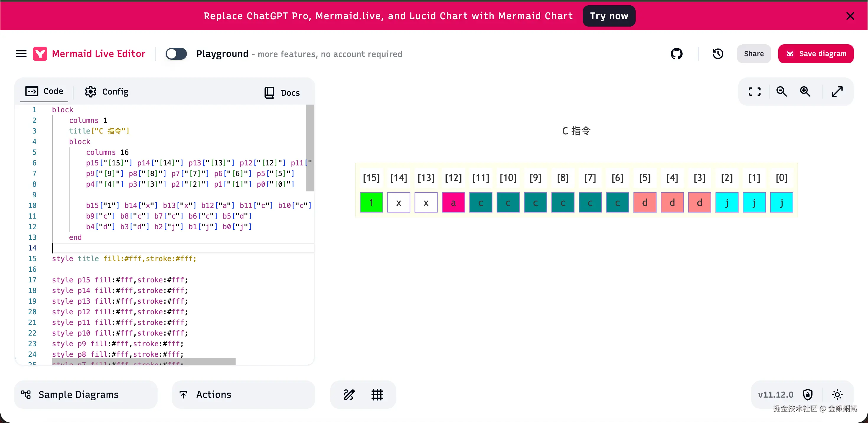
Task: Expand the Actions panel
Action: pyautogui.click(x=243, y=394)
